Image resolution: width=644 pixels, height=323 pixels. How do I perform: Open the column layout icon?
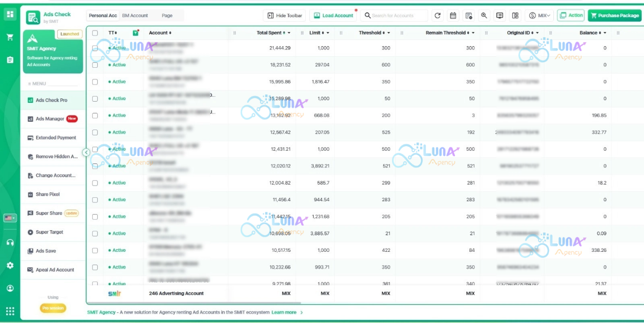[x=515, y=16]
